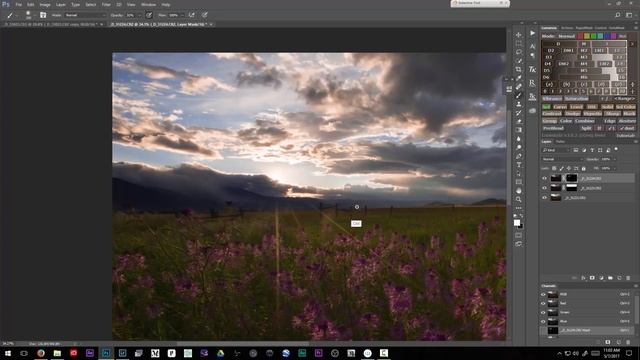Select green color swatch in Lumenzia Mode row
640x360 pixels.
point(593,36)
